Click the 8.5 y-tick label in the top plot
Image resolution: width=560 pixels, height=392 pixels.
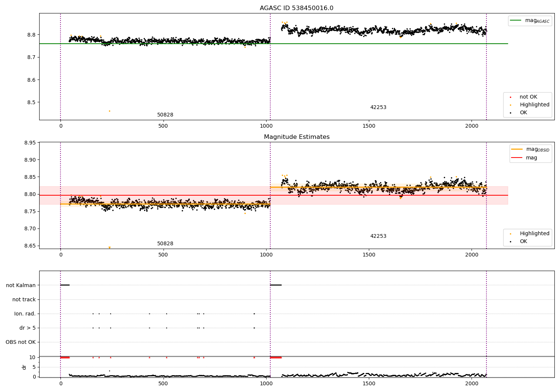click(31, 102)
